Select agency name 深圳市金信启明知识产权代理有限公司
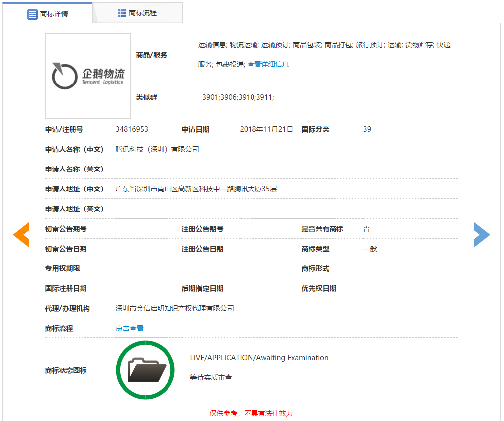 tap(174, 308)
